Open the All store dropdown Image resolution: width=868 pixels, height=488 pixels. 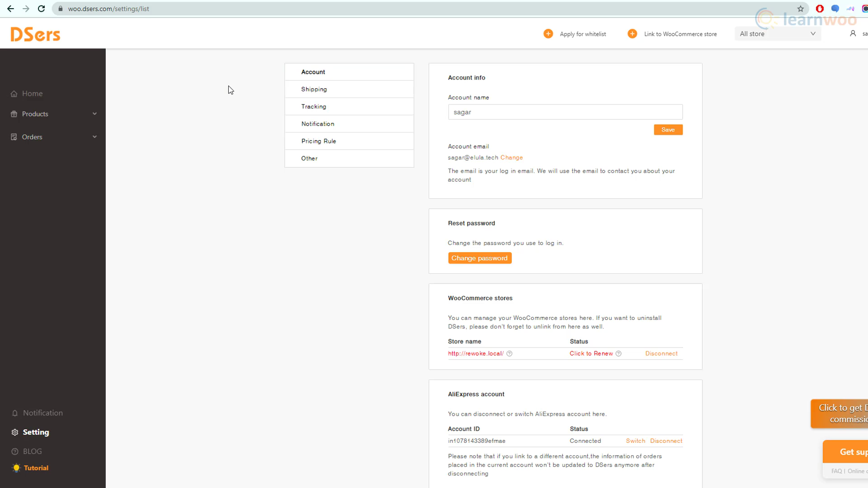(778, 34)
